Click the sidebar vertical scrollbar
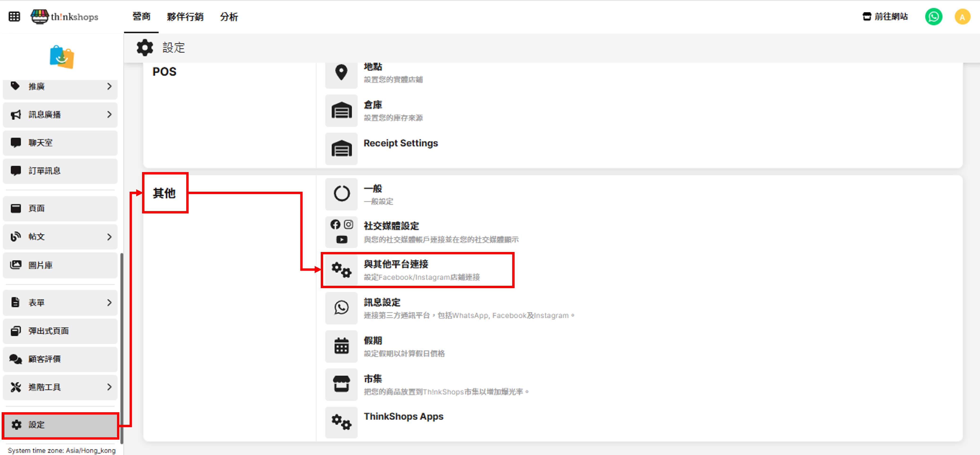The width and height of the screenshot is (980, 455). [122, 348]
